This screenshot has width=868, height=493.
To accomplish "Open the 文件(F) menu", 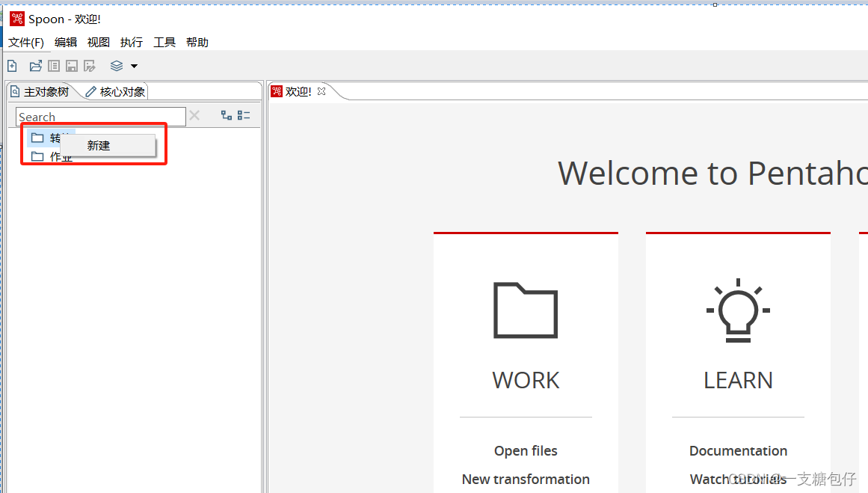I will click(26, 43).
